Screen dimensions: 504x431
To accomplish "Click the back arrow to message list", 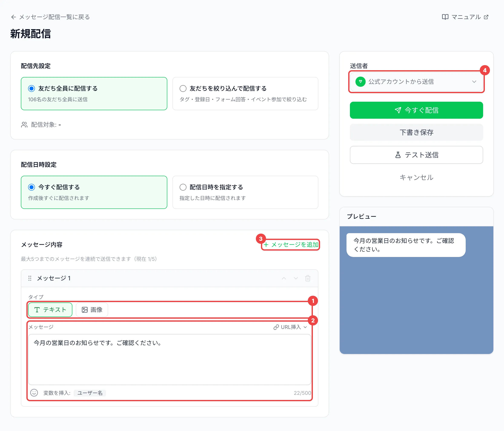I will (x=14, y=17).
